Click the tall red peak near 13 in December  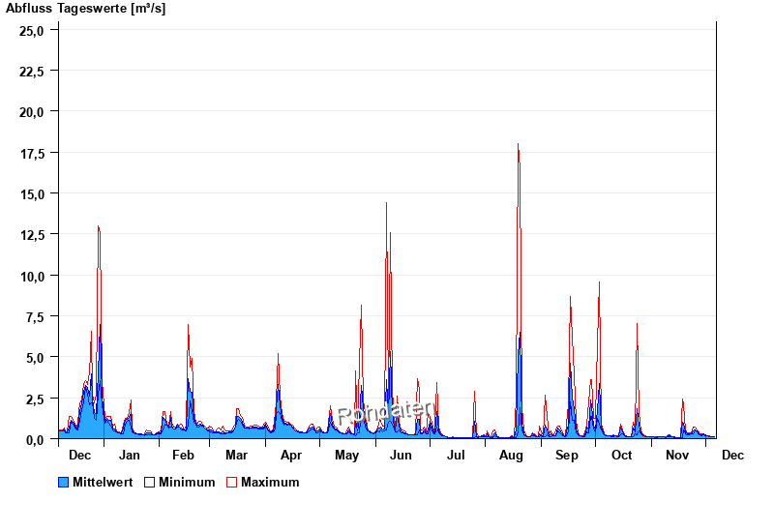99,228
